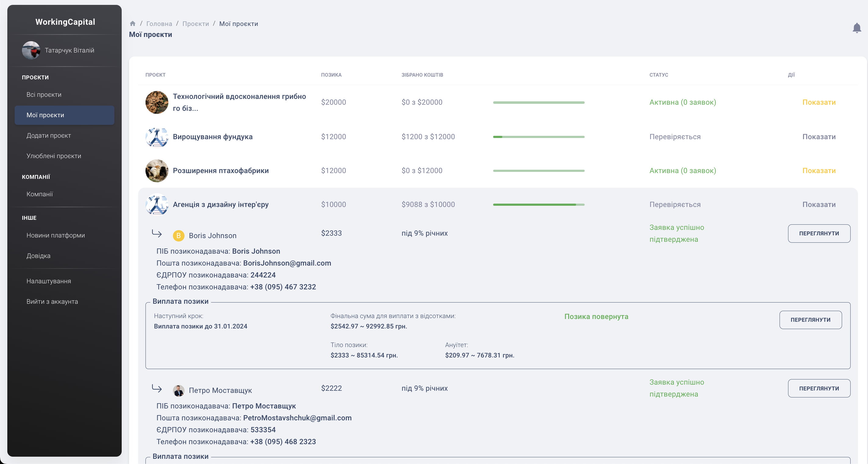The height and width of the screenshot is (464, 868).
Task: Click arrow icon beside Boris Johnson
Action: pos(157,233)
